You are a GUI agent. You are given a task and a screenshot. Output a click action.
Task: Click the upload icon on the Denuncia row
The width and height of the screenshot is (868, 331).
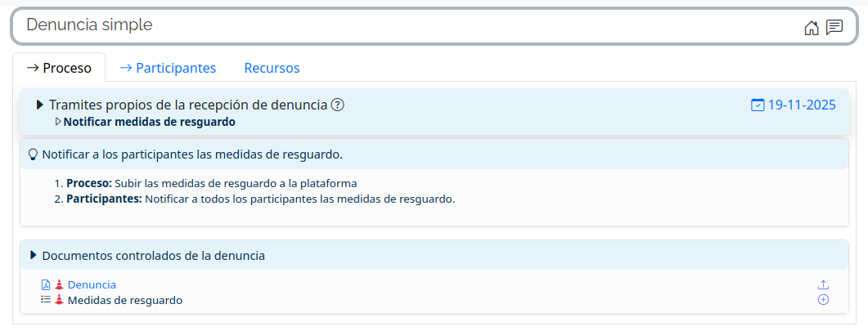[x=823, y=285]
